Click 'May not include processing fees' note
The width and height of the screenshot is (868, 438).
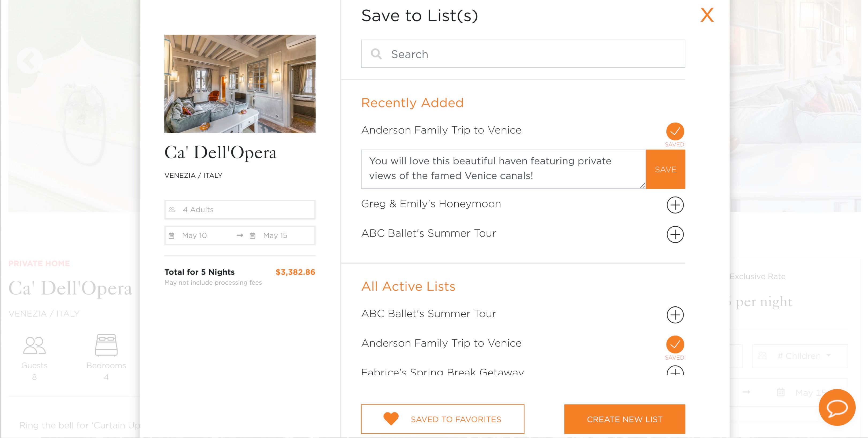pos(213,283)
